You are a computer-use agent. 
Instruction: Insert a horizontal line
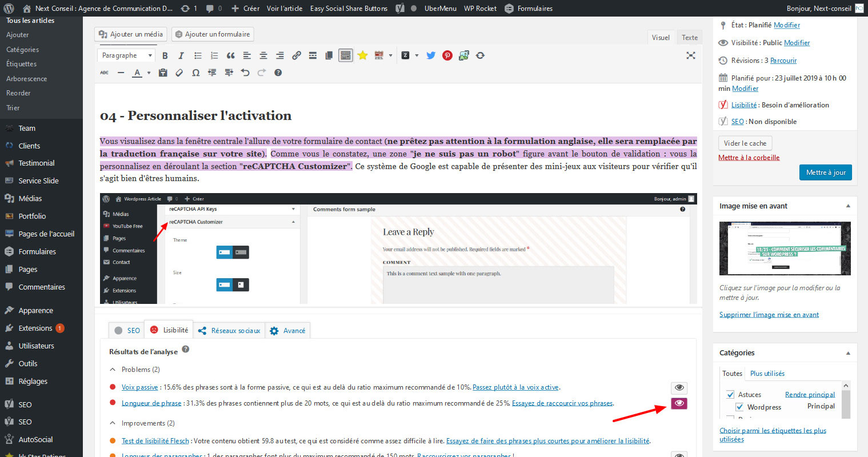121,73
